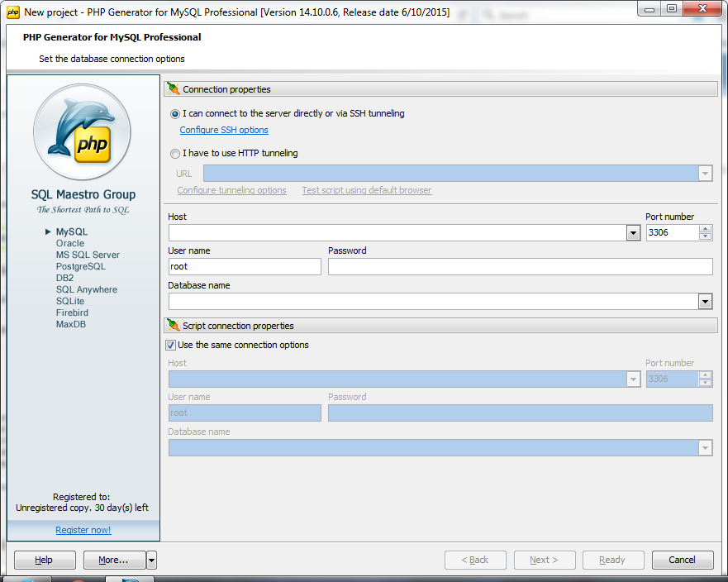Image resolution: width=728 pixels, height=582 pixels.
Task: Click the Connection properties section header
Action: click(440, 89)
